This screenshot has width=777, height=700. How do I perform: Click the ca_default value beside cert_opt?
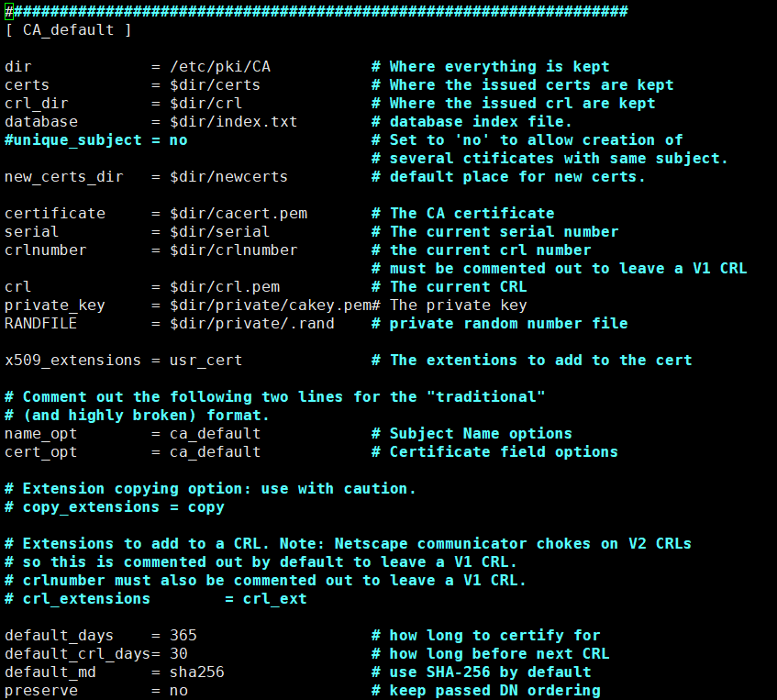coord(215,452)
